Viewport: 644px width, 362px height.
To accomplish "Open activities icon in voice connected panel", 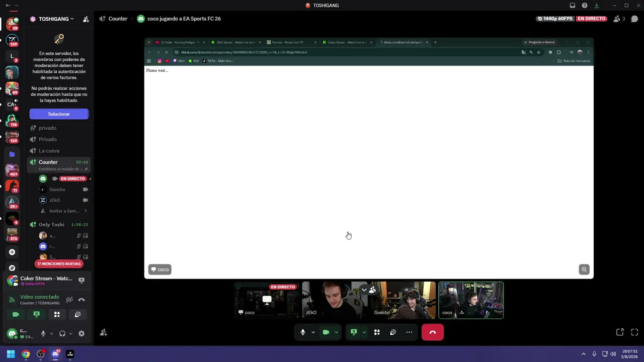I will [x=57, y=314].
